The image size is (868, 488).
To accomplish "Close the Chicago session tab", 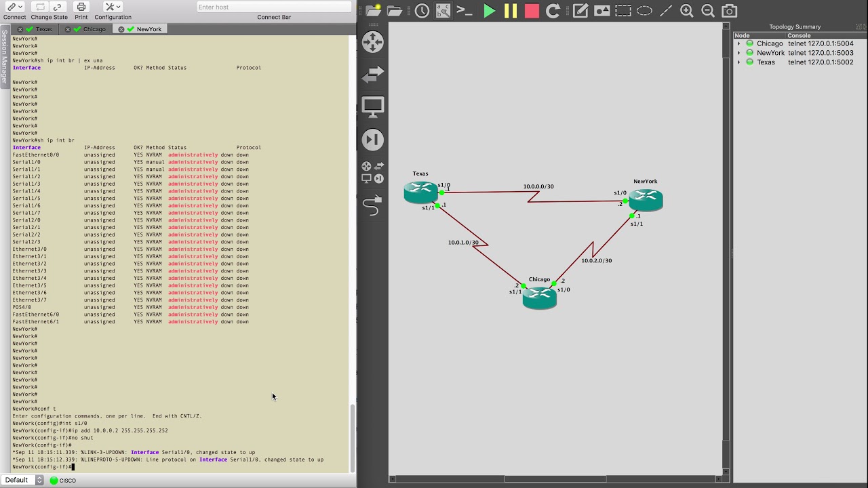I will pyautogui.click(x=68, y=29).
